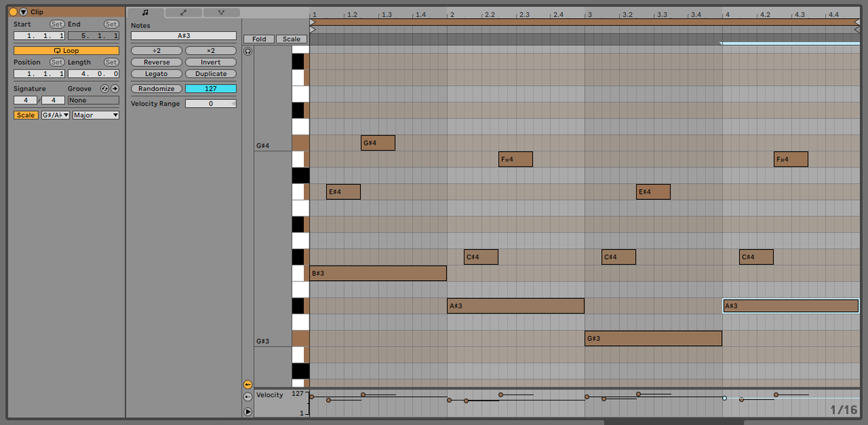Click the loop Position field

point(39,74)
